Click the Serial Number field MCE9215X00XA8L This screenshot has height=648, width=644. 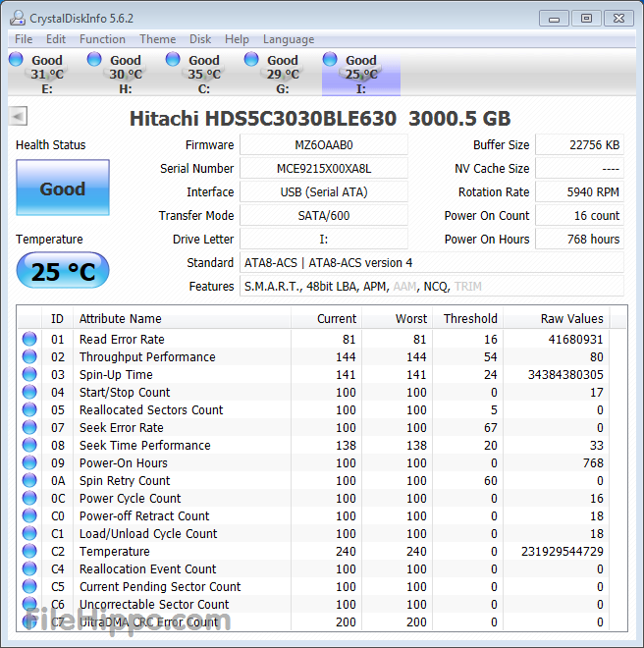click(x=324, y=169)
